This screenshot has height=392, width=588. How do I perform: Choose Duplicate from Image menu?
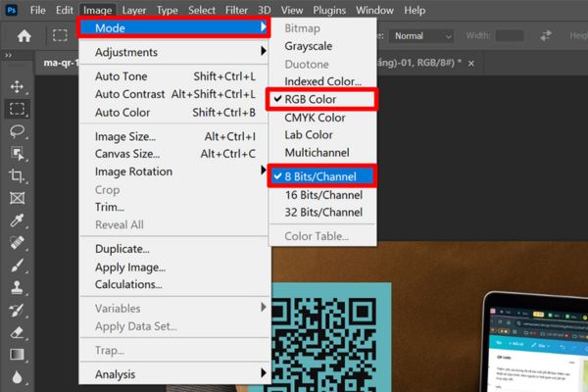(174, 249)
